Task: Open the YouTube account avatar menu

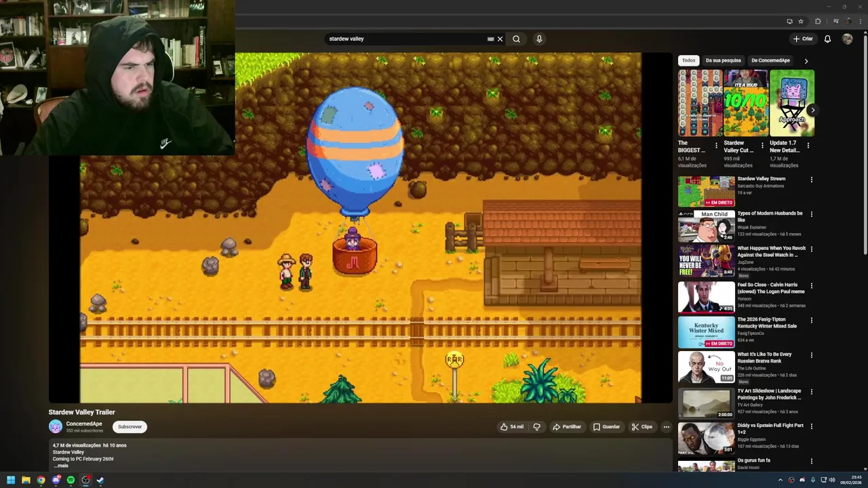Action: pos(847,39)
